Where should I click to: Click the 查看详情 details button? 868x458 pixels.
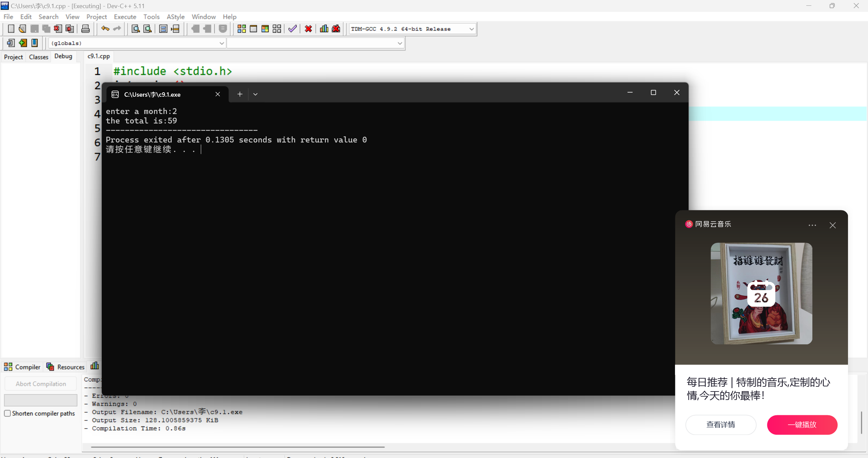click(x=720, y=424)
